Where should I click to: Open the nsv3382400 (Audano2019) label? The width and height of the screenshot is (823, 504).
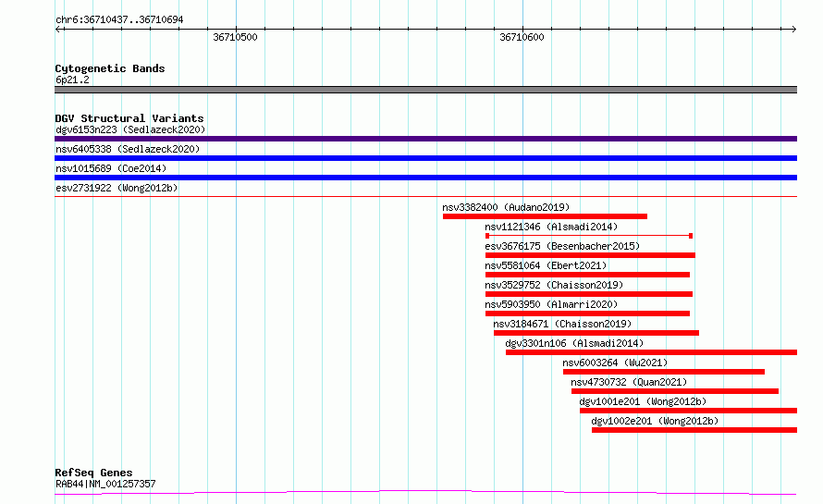click(506, 207)
